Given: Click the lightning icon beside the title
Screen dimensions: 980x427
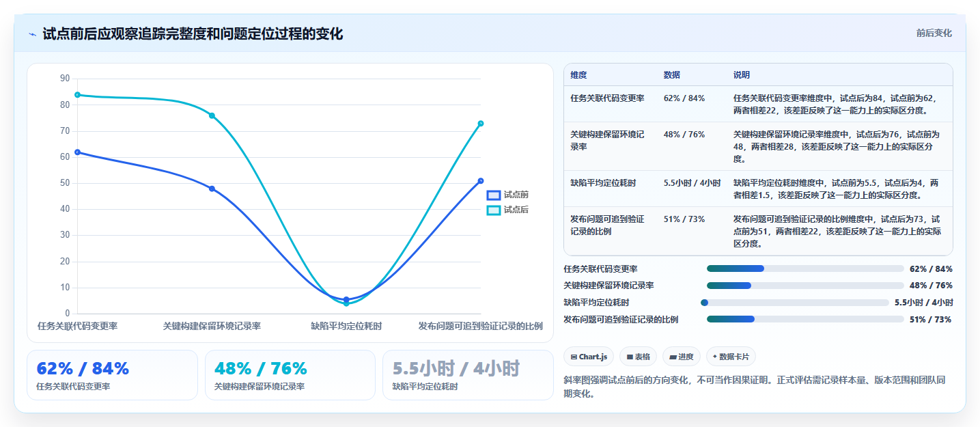Looking at the screenshot, I should click(32, 34).
